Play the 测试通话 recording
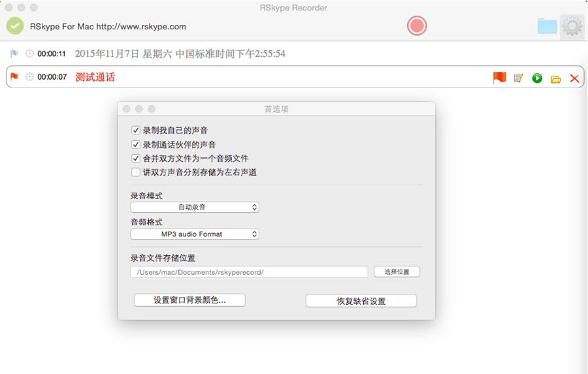 [x=537, y=78]
